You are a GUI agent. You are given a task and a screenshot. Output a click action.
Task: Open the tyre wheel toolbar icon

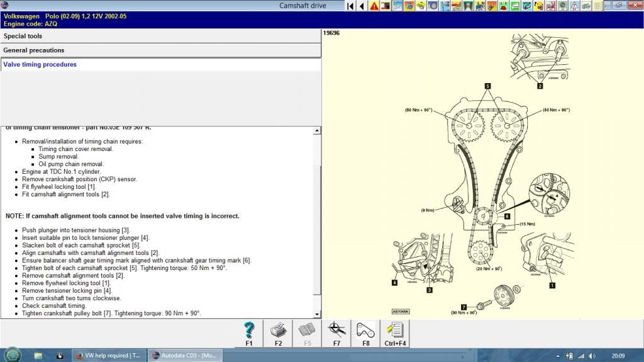(x=433, y=6)
